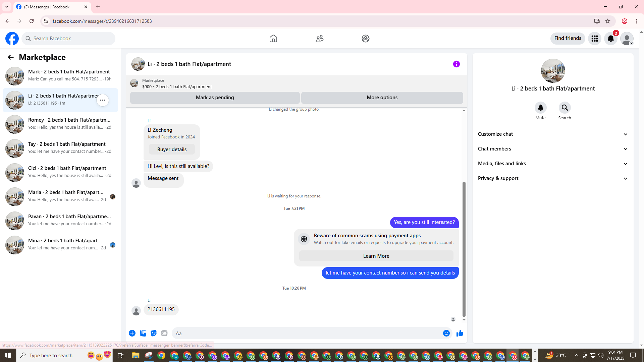Attach a photo file icon
644x362 pixels.
click(x=143, y=333)
